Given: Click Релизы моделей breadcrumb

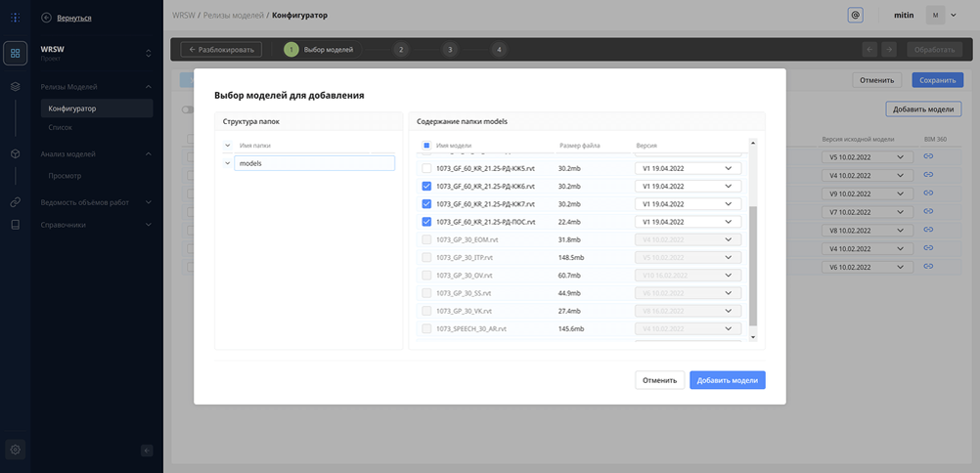Looking at the screenshot, I should pyautogui.click(x=234, y=15).
